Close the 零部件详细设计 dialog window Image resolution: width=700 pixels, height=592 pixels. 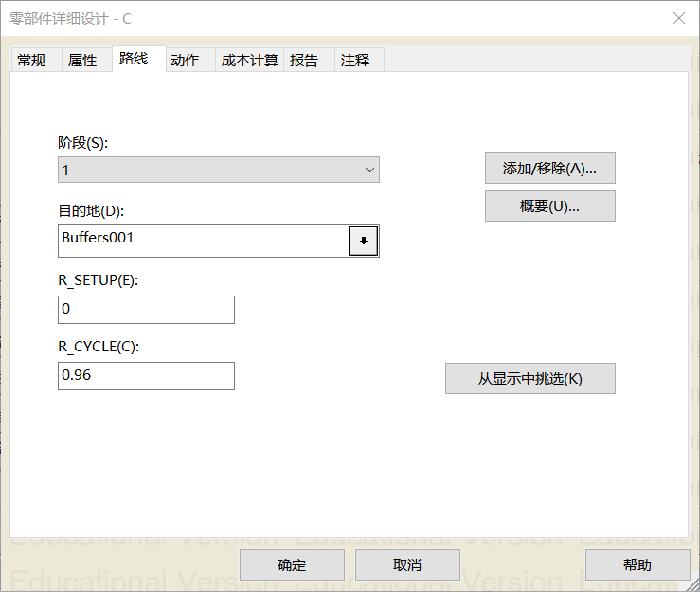point(678,18)
